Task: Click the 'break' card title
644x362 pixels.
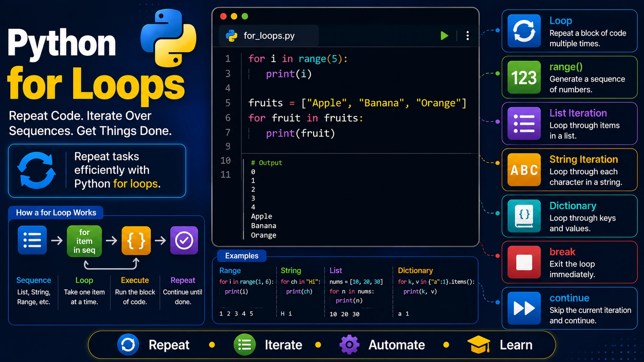Action: point(562,252)
